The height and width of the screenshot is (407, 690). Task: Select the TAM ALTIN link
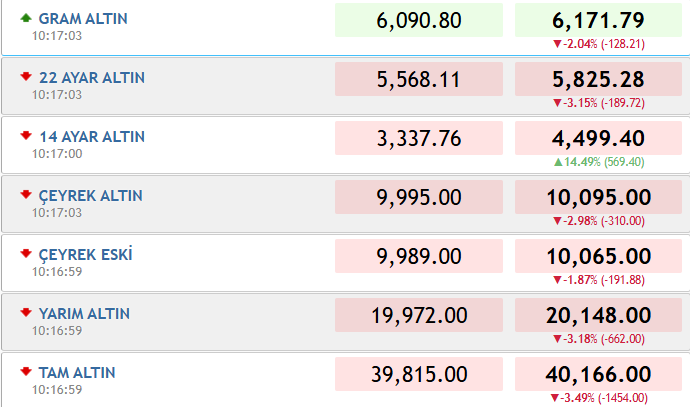(77, 373)
